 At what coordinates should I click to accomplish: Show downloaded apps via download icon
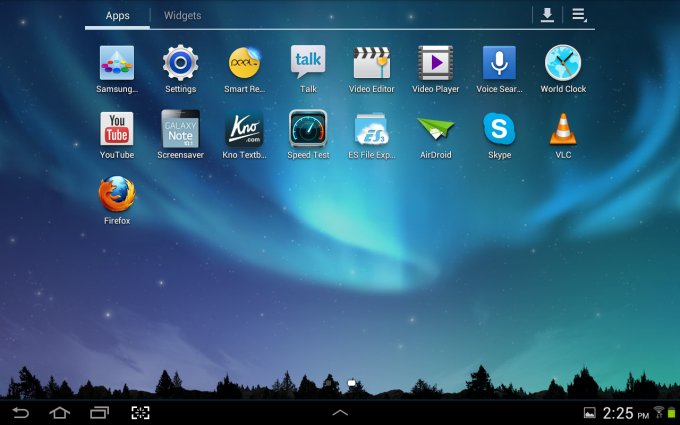point(547,15)
